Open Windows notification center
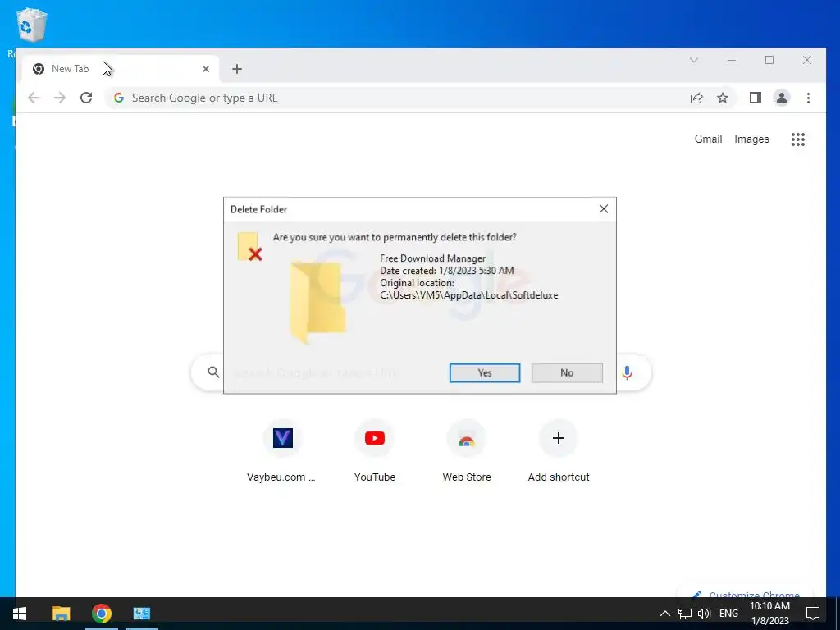This screenshot has width=840, height=630. [813, 614]
